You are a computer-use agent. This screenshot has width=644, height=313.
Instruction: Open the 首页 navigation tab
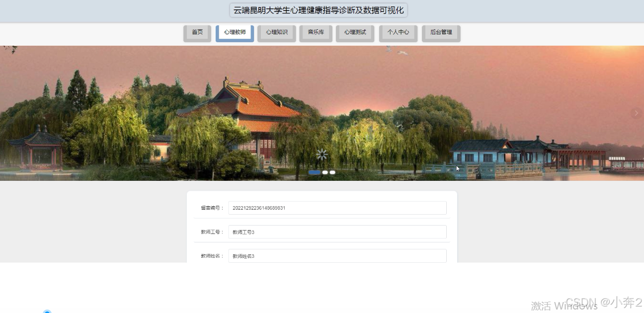197,32
